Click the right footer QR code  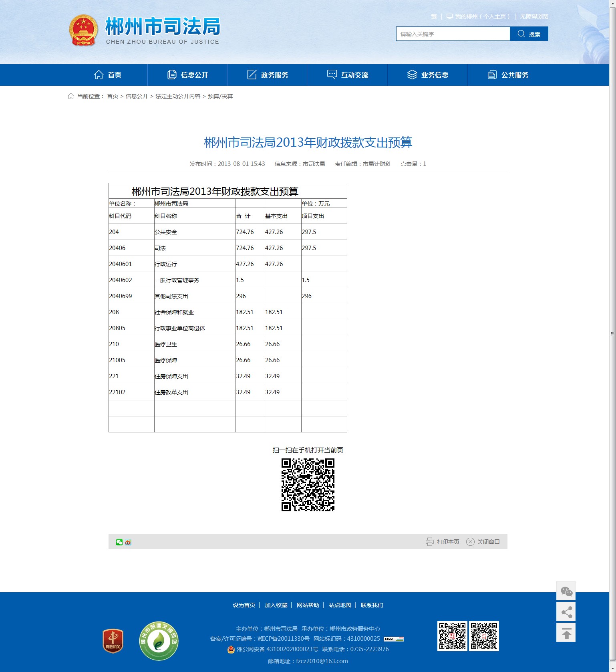click(484, 636)
